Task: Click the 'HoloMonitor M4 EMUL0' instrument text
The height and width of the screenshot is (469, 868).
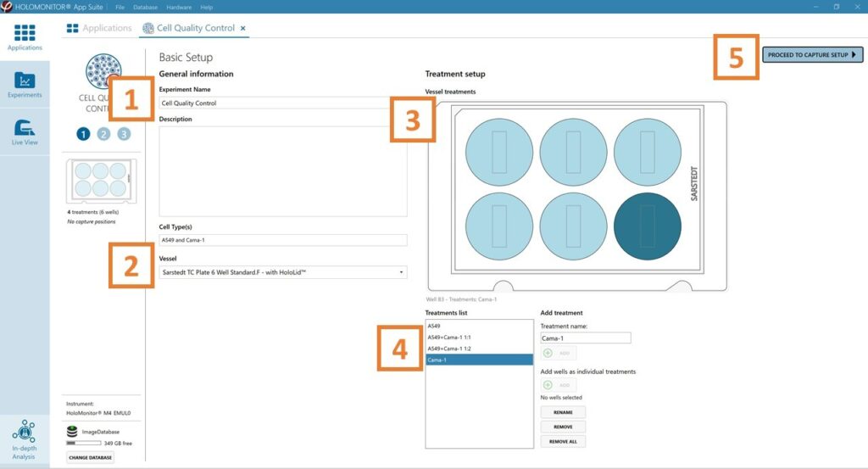Action: pyautogui.click(x=98, y=413)
